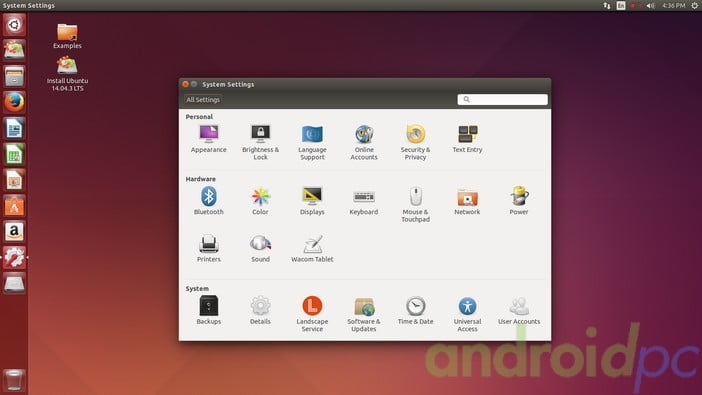Image resolution: width=702 pixels, height=395 pixels.
Task: Open Backups settings
Action: pyautogui.click(x=209, y=311)
